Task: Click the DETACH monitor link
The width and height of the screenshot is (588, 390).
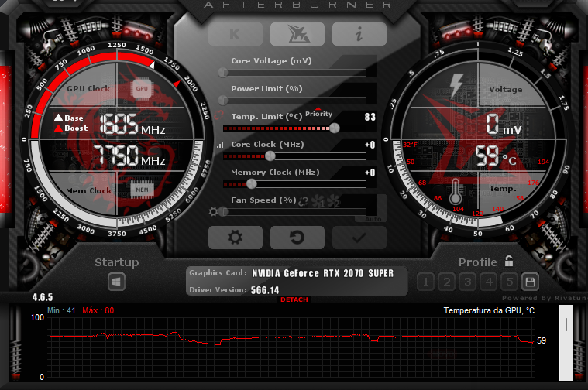Action: [294, 299]
